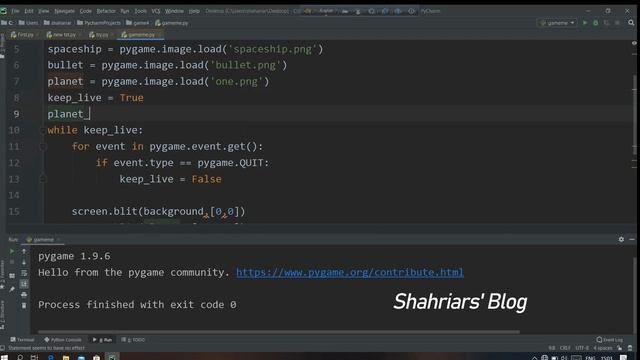
Task: Click the CRLF line separator indicator
Action: click(565, 348)
